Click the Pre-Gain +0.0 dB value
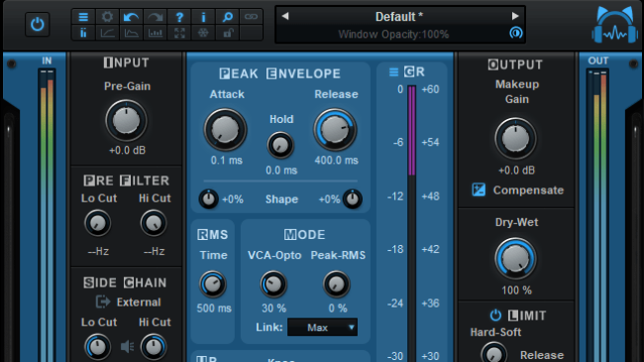This screenshot has height=362, width=644. click(x=128, y=150)
